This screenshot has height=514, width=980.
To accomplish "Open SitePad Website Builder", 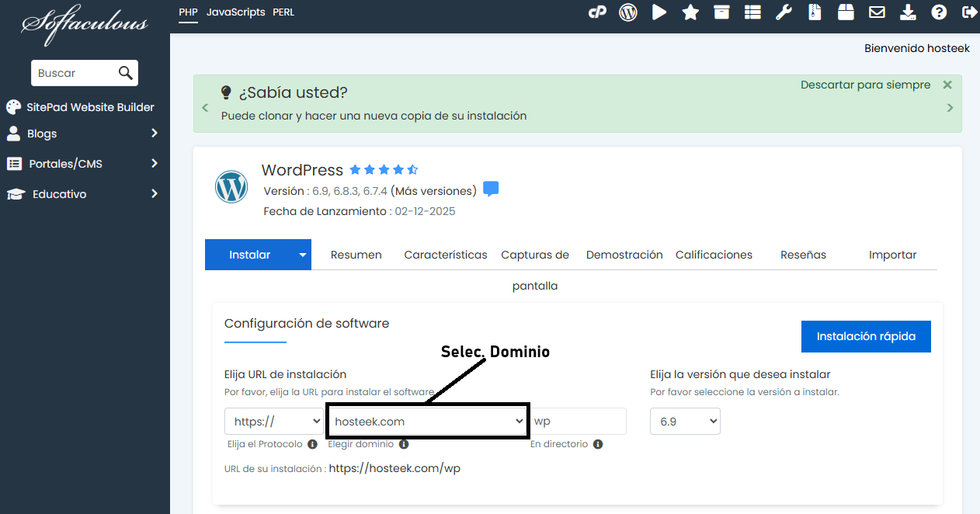I will (81, 107).
